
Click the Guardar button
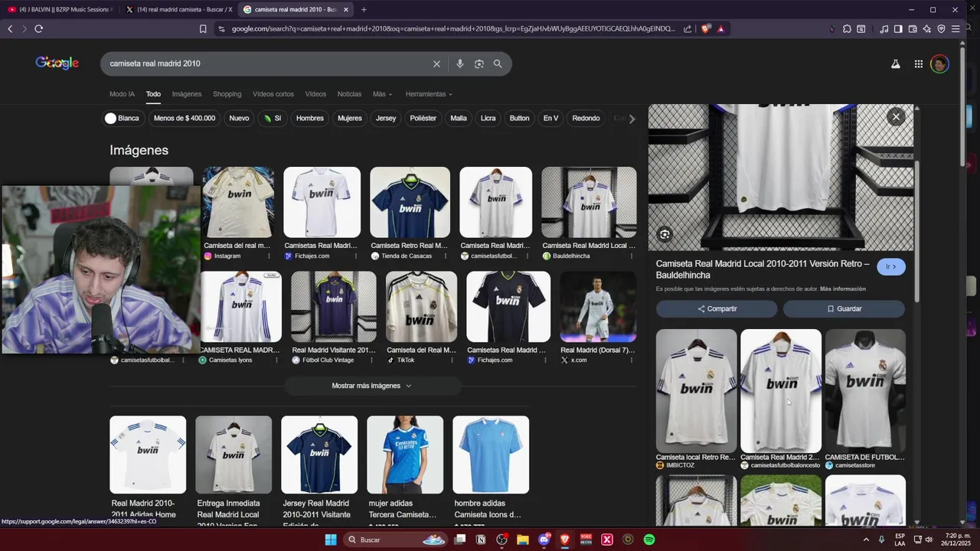(x=844, y=308)
